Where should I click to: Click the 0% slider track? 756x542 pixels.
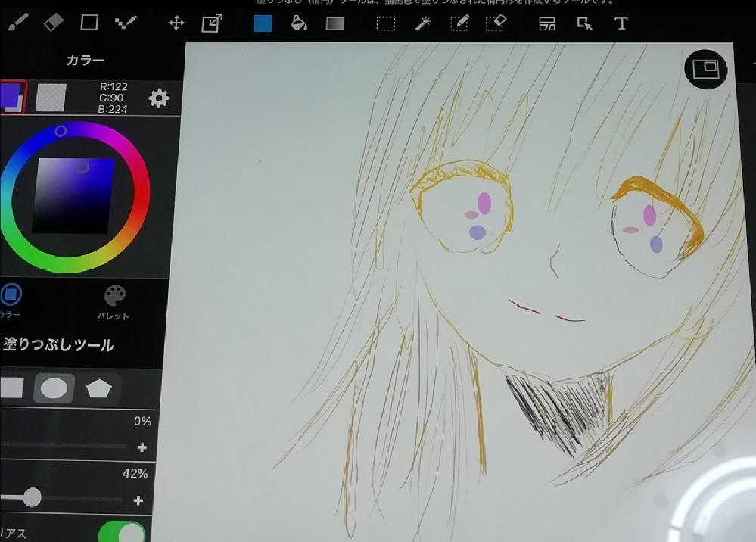coord(63,447)
